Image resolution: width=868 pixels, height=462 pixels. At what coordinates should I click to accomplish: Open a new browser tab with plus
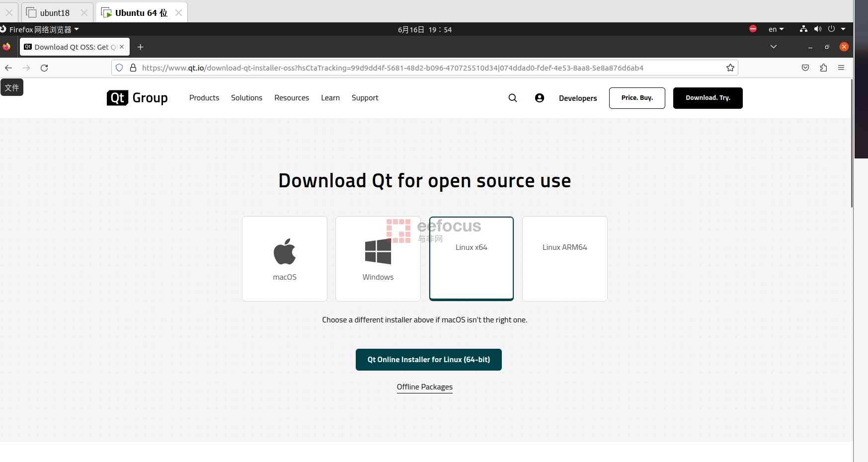pos(141,47)
